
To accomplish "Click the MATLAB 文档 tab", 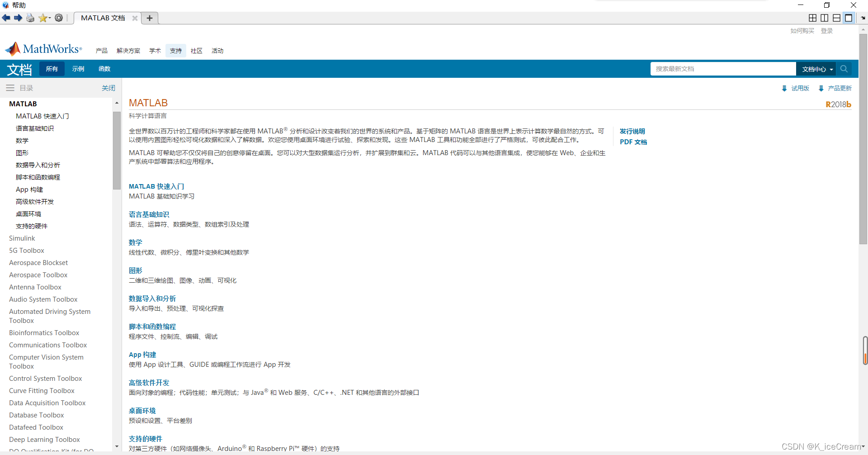I will 103,18.
